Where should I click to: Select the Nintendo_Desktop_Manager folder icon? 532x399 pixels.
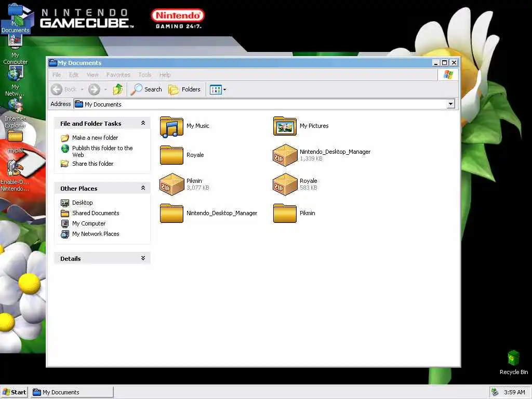[x=171, y=213]
